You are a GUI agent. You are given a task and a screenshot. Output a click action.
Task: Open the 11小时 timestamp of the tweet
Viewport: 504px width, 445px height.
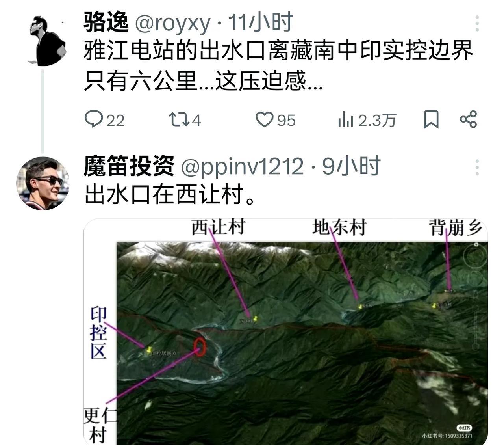click(261, 22)
